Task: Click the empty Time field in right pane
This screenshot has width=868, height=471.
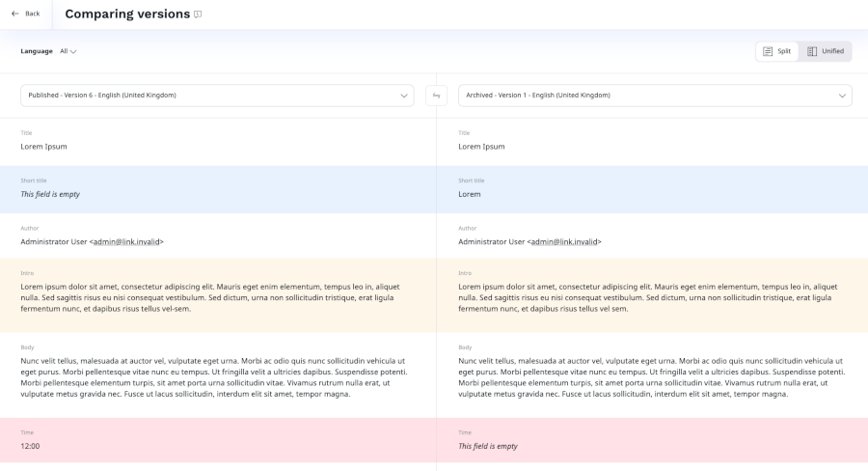Action: pos(488,446)
